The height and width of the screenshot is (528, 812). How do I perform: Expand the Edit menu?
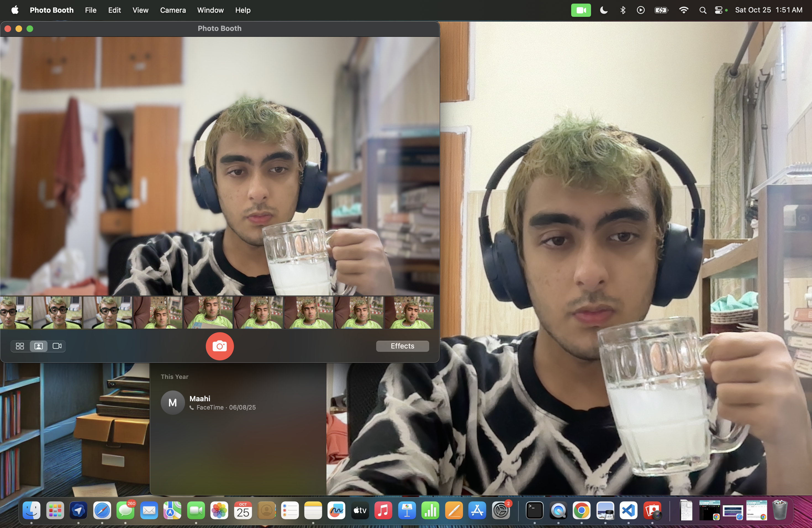114,10
